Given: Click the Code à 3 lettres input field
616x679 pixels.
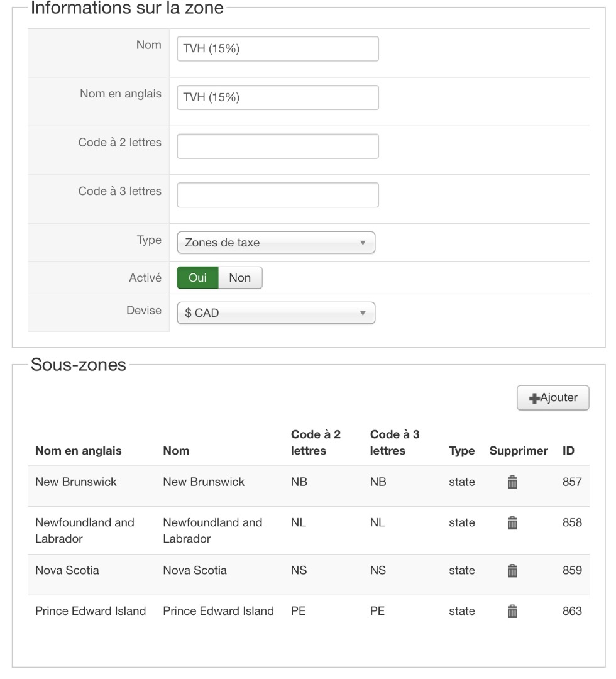Looking at the screenshot, I should (278, 195).
